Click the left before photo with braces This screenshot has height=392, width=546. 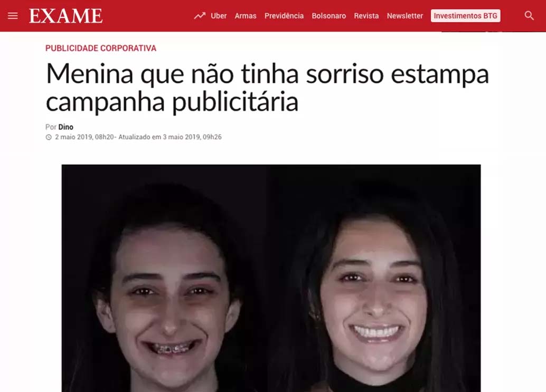pos(164,278)
